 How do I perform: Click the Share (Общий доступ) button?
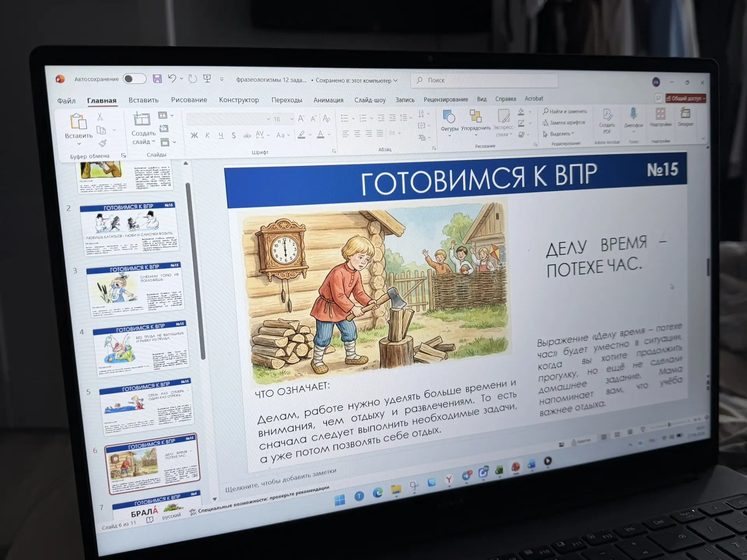tap(686, 98)
